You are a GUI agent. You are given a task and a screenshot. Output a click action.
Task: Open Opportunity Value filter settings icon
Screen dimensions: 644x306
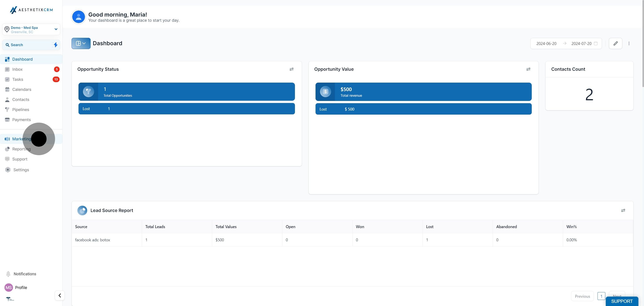[x=528, y=69]
